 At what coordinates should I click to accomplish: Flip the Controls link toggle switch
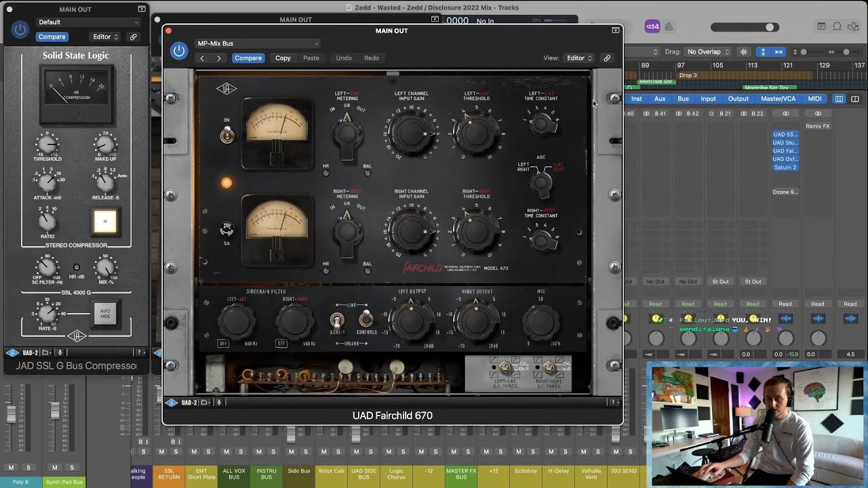tap(366, 317)
